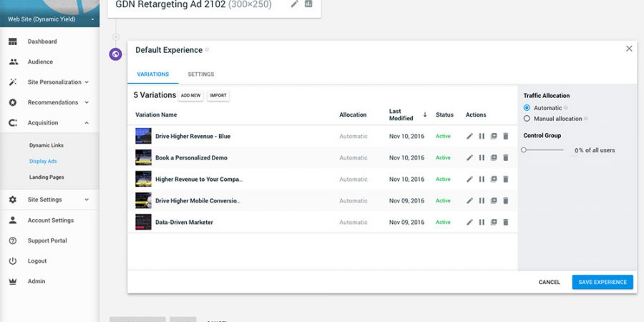The height and width of the screenshot is (322, 644).
Task: Click the Active status of Data-Driven Marketer
Action: tap(443, 223)
